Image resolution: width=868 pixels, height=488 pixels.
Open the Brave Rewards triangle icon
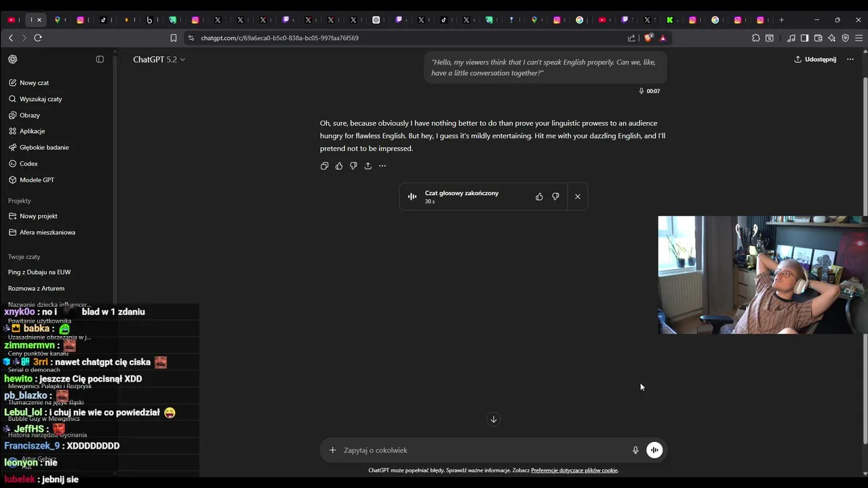663,38
